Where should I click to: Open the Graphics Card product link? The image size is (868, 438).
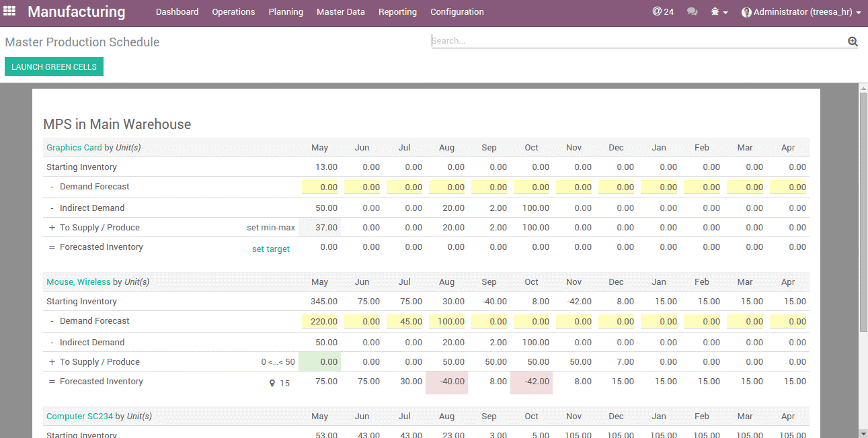tap(74, 147)
